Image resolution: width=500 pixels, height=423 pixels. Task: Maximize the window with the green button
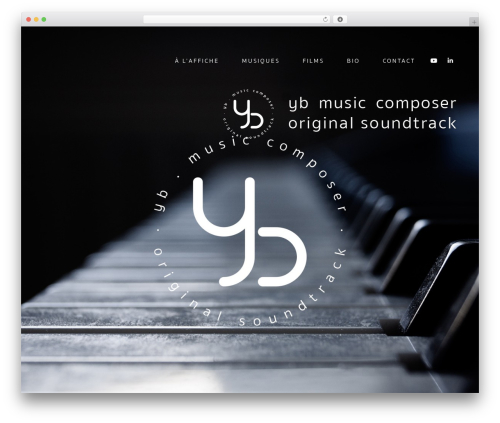coord(44,19)
